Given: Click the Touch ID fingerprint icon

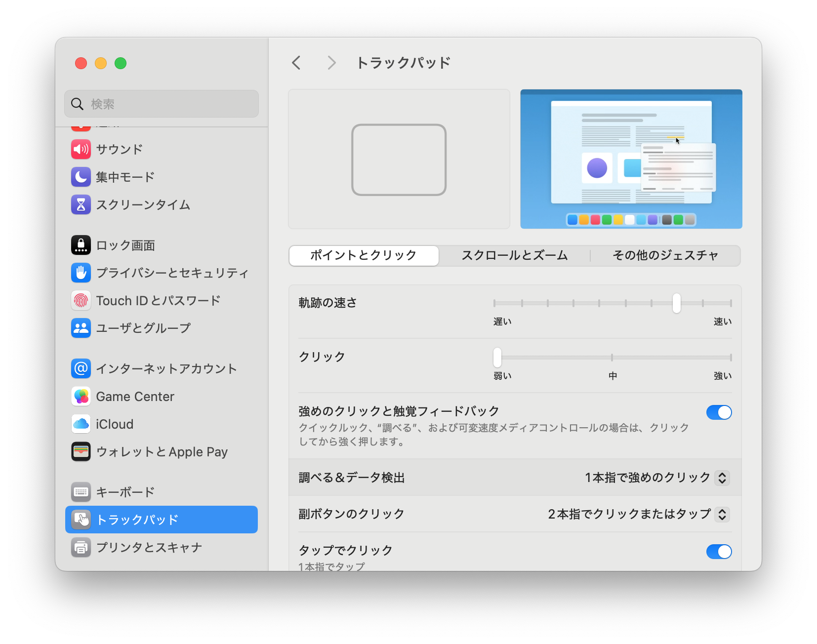Looking at the screenshot, I should [81, 300].
